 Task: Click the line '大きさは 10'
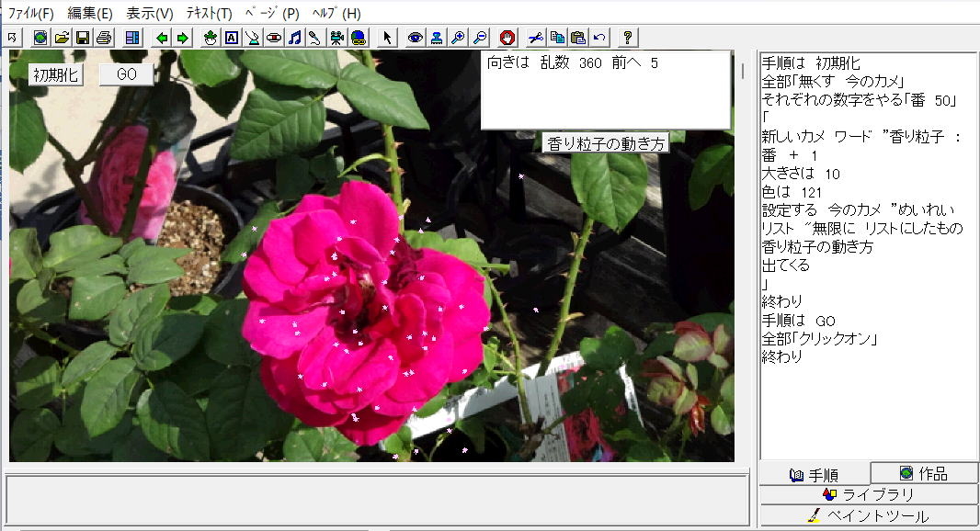tap(801, 173)
